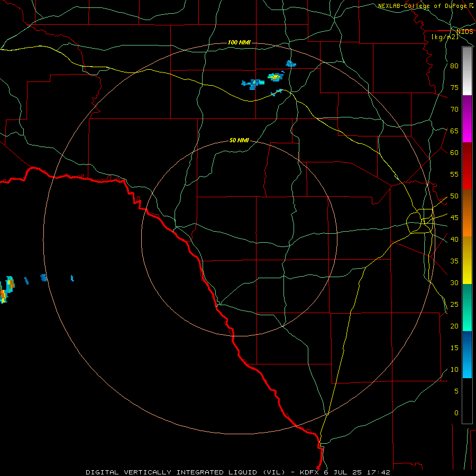Viewport: 476px width, 476px height.
Task: Click the '60' value on the scale
Action: [454, 153]
